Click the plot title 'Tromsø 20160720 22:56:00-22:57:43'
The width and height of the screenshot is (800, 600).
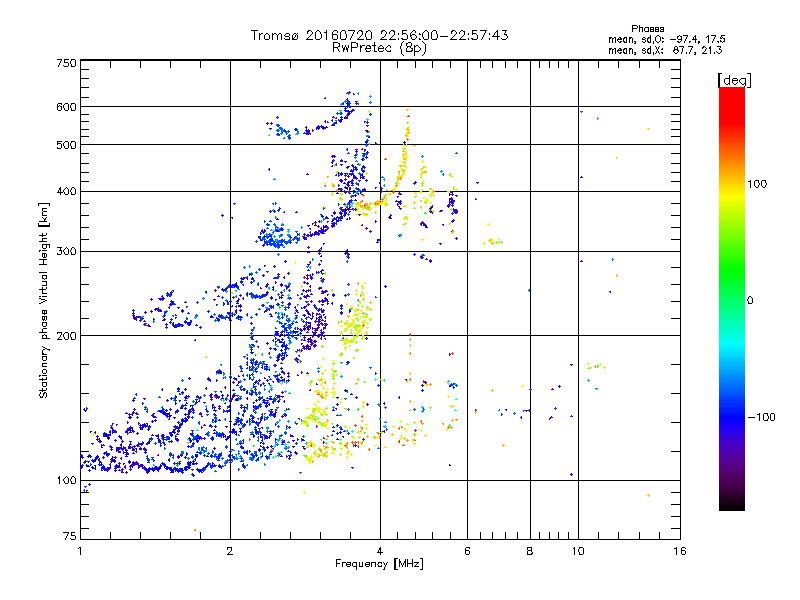[x=379, y=35]
